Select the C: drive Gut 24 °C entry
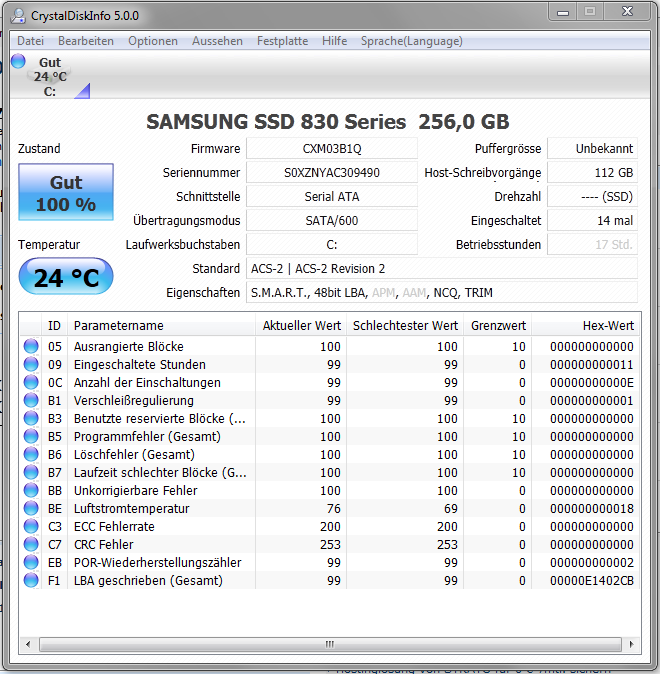The height and width of the screenshot is (674, 660). (50, 77)
